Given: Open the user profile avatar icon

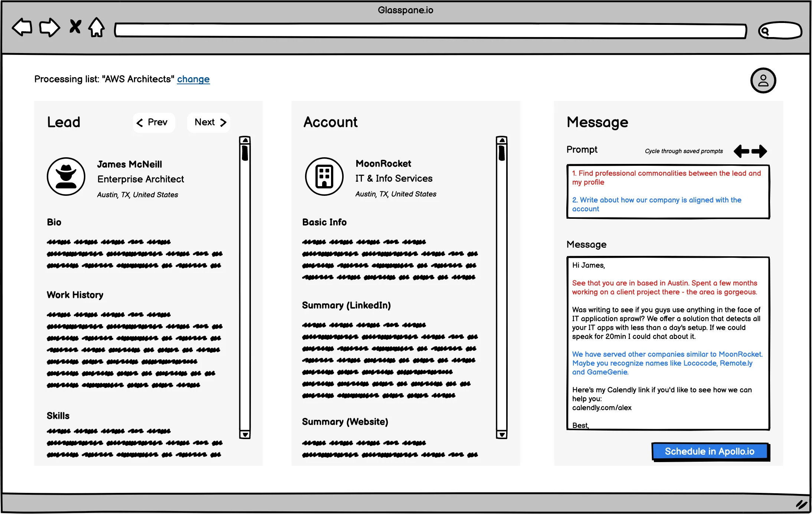Looking at the screenshot, I should [x=763, y=80].
